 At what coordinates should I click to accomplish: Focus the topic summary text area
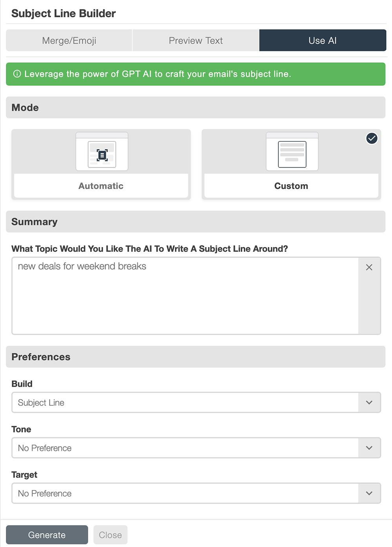[185, 296]
